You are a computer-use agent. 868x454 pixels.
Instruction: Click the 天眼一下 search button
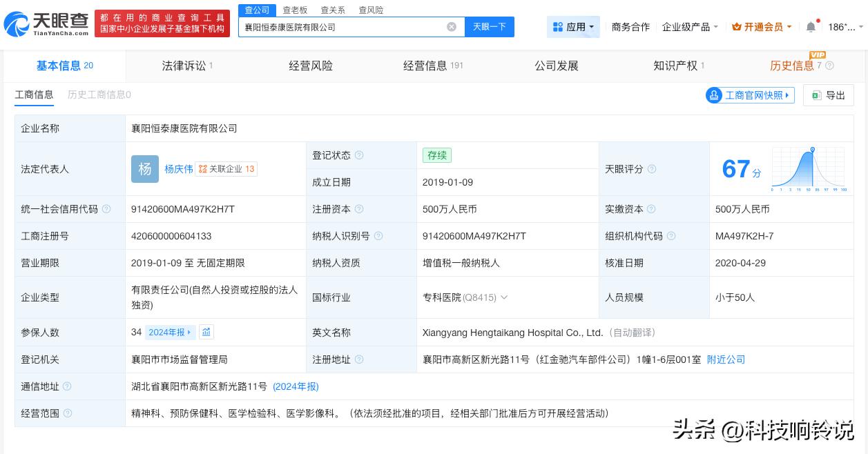click(x=490, y=27)
